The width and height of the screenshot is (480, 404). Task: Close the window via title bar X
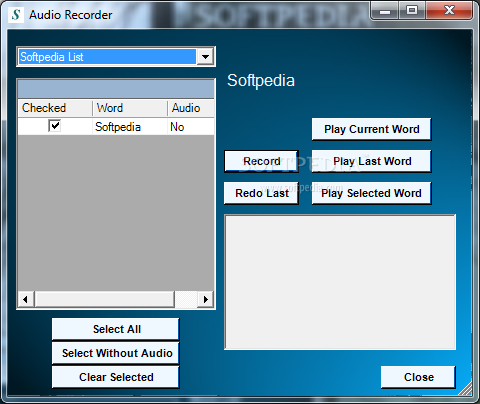coord(449,11)
